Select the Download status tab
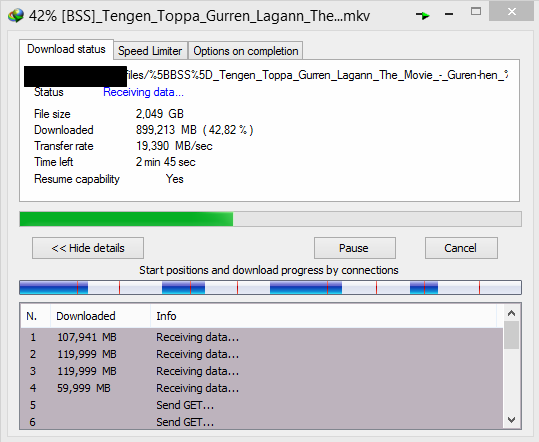 pyautogui.click(x=66, y=49)
